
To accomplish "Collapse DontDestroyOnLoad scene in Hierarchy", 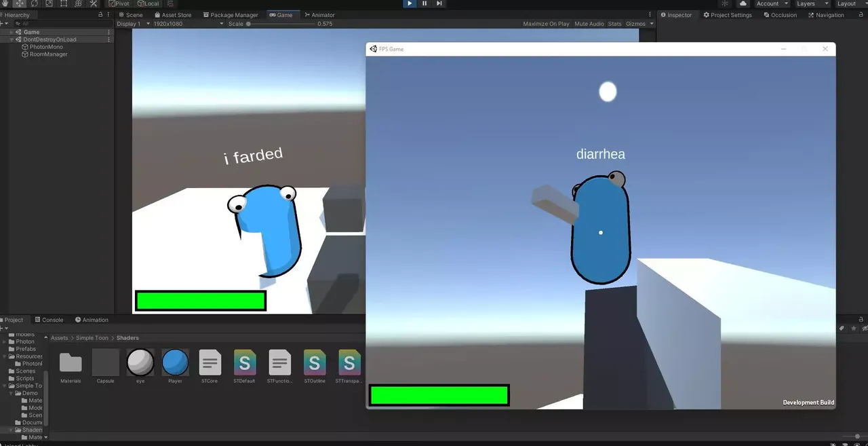I will tap(12, 39).
